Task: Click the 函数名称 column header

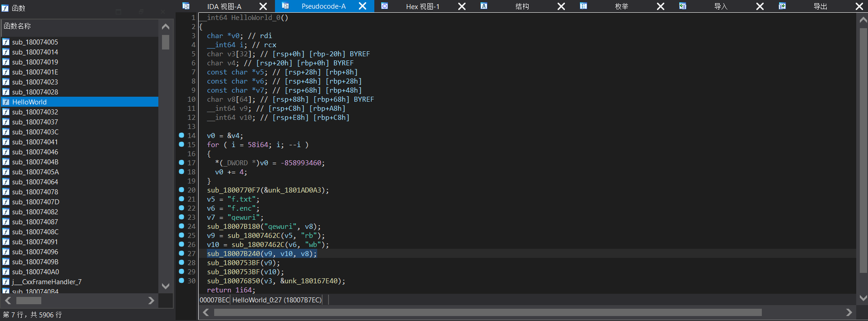Action: (x=80, y=26)
